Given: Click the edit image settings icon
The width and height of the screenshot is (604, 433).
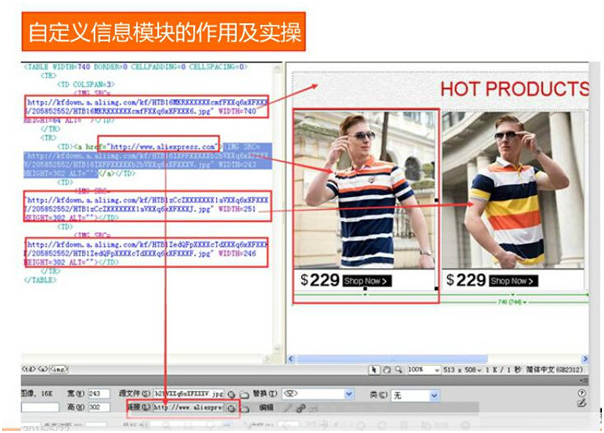Looking at the screenshot, I should click(x=301, y=408).
